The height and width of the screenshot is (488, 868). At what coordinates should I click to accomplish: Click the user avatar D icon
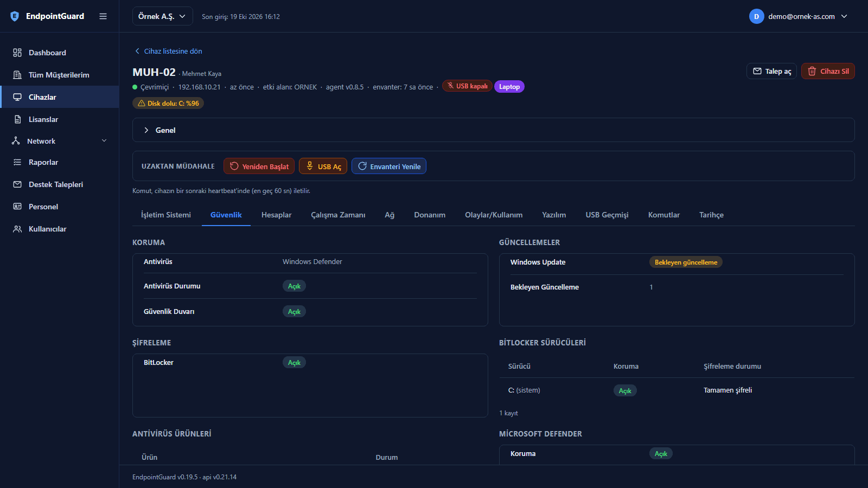756,16
